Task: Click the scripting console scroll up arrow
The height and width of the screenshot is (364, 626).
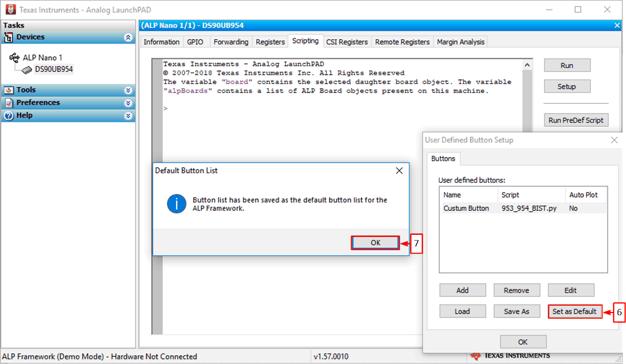Action: coord(527,65)
